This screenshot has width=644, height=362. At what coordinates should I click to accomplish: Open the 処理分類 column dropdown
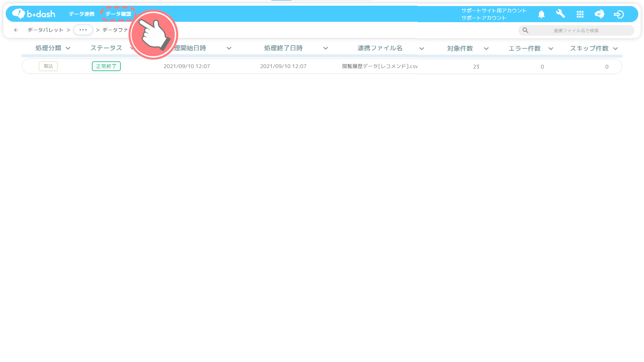point(68,48)
